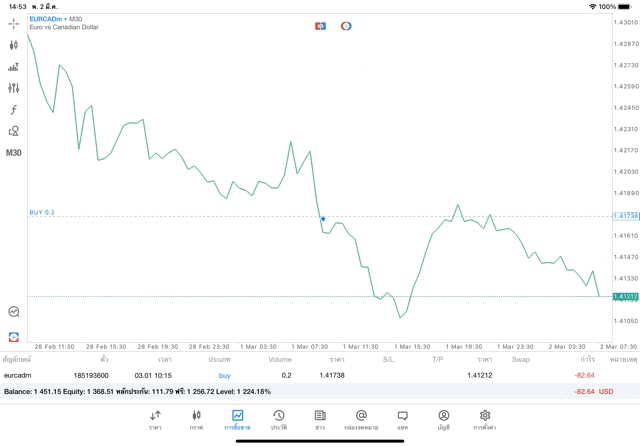Screen dimensions: 640x447
Task: Open the chart type candlestick icon
Action: [14, 45]
